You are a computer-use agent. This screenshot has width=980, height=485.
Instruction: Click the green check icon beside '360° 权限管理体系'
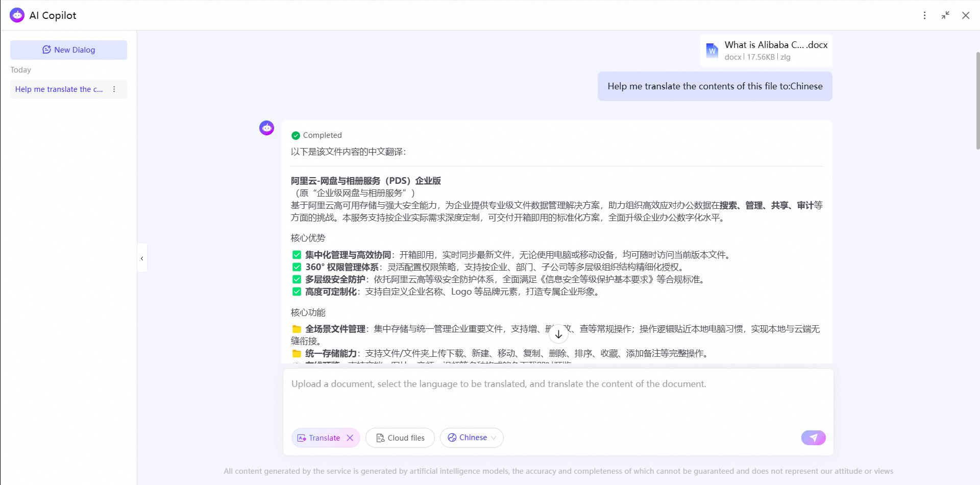[297, 267]
